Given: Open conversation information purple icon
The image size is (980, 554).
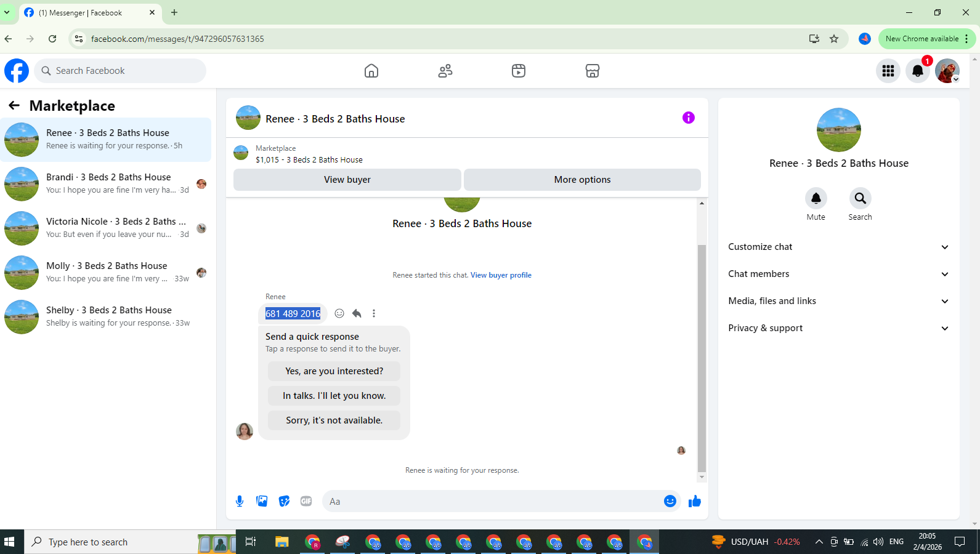Looking at the screenshot, I should pos(689,118).
